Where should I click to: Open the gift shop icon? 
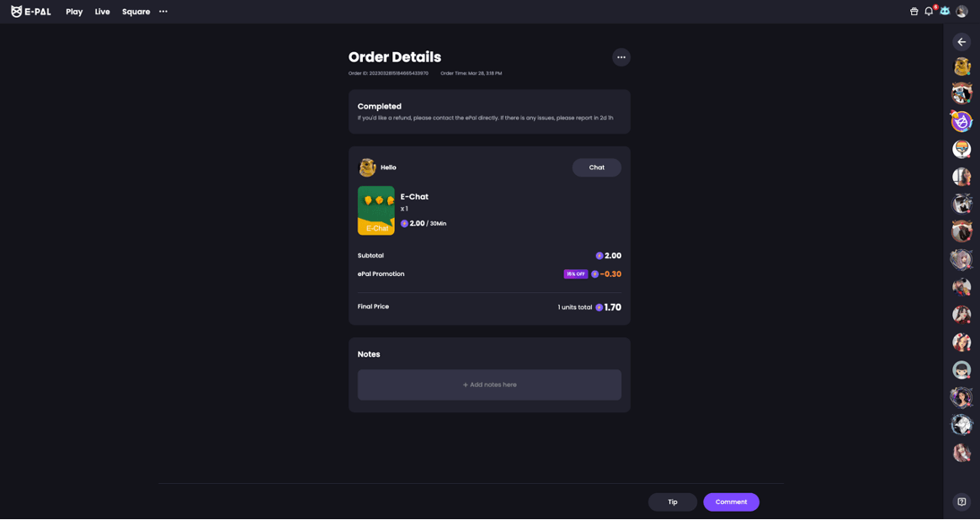click(x=913, y=12)
